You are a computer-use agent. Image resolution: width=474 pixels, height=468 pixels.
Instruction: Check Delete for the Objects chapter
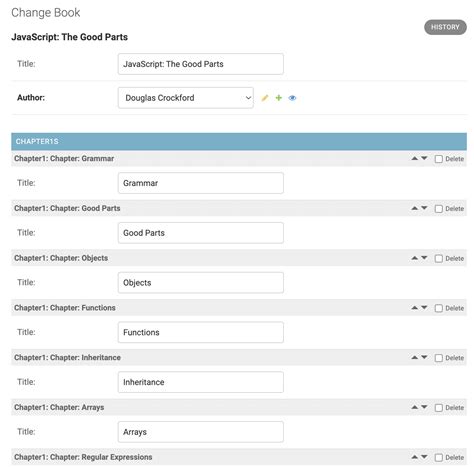coord(439,258)
